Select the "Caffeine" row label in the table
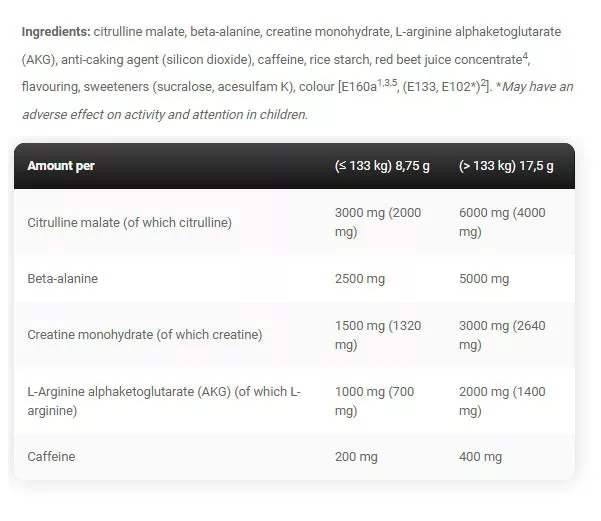This screenshot has width=601, height=521. pyautogui.click(x=52, y=457)
